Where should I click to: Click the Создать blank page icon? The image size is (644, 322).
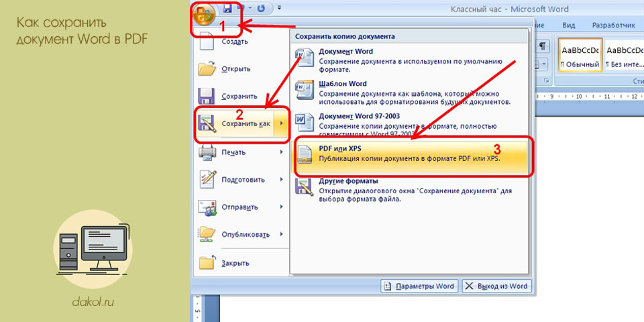tap(207, 41)
